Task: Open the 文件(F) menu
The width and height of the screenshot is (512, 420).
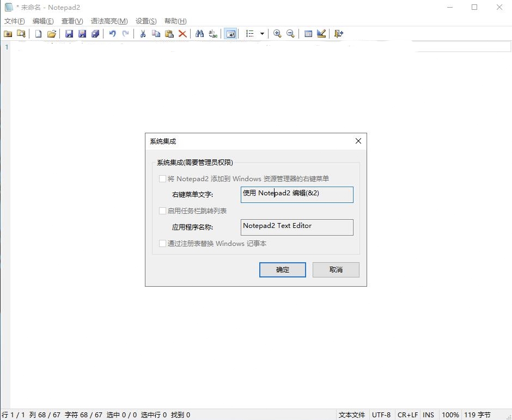Action: 14,21
